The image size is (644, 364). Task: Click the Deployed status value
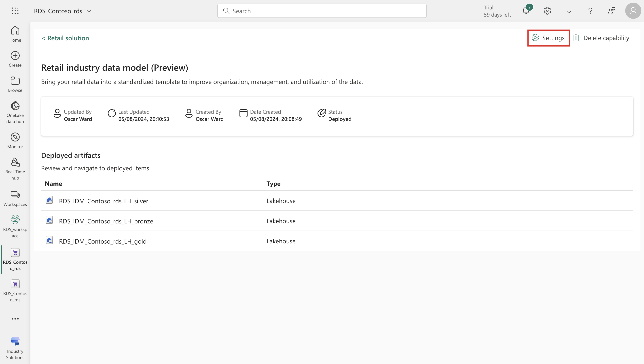coord(339,119)
